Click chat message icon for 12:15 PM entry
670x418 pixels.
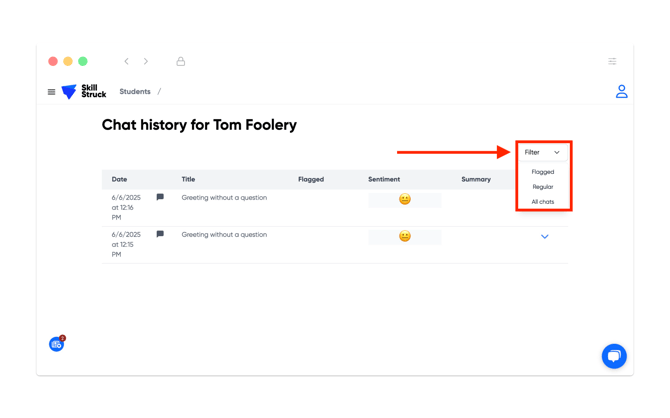pyautogui.click(x=160, y=234)
